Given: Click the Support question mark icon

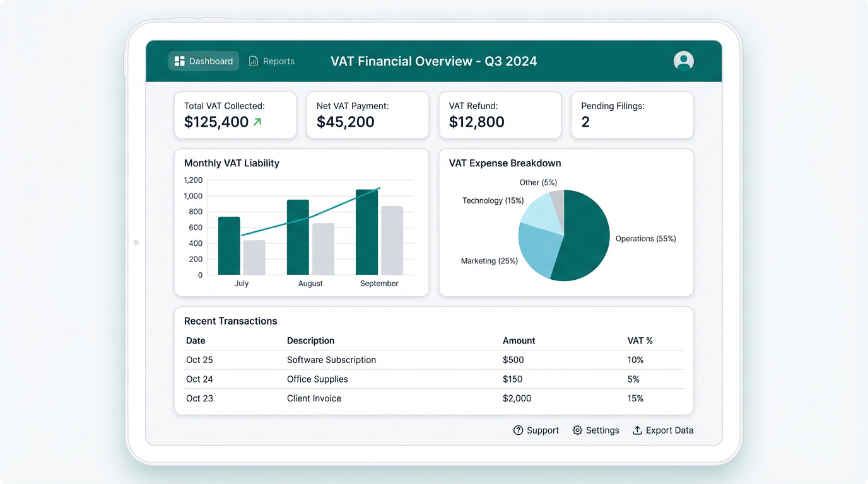Looking at the screenshot, I should [x=517, y=430].
